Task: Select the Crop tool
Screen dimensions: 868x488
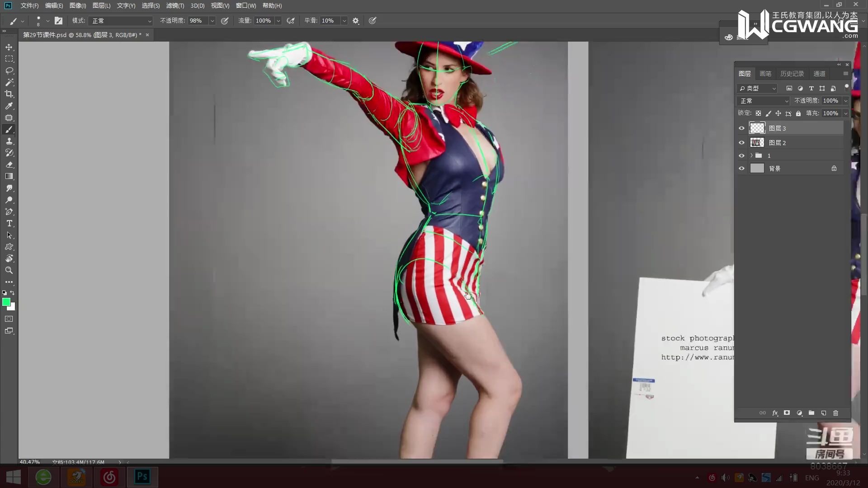Action: point(9,94)
